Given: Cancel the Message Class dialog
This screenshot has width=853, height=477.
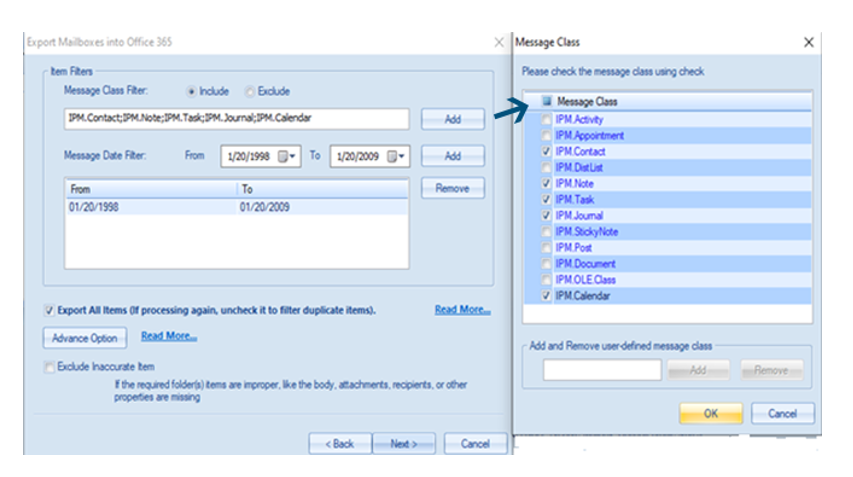Looking at the screenshot, I should tap(783, 413).
